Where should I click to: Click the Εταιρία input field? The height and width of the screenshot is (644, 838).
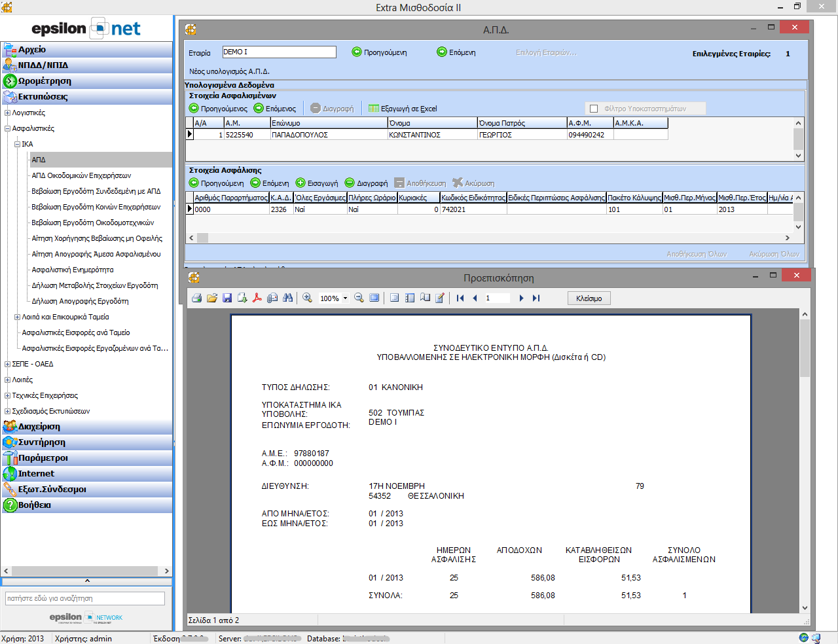pos(279,52)
